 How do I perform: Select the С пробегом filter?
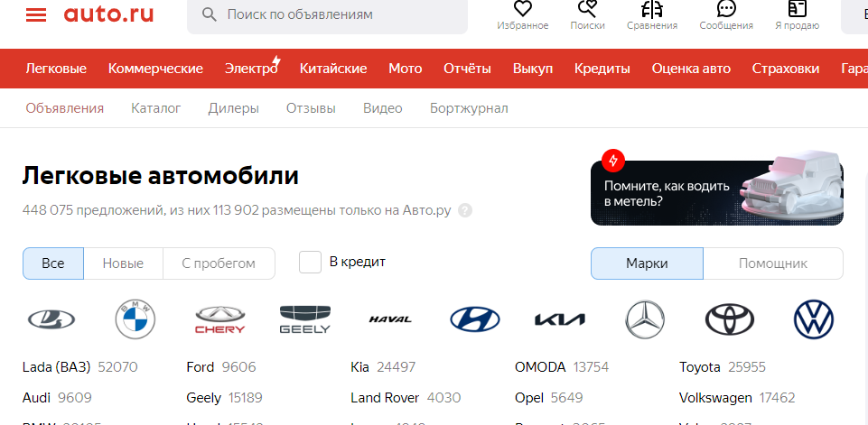(219, 263)
